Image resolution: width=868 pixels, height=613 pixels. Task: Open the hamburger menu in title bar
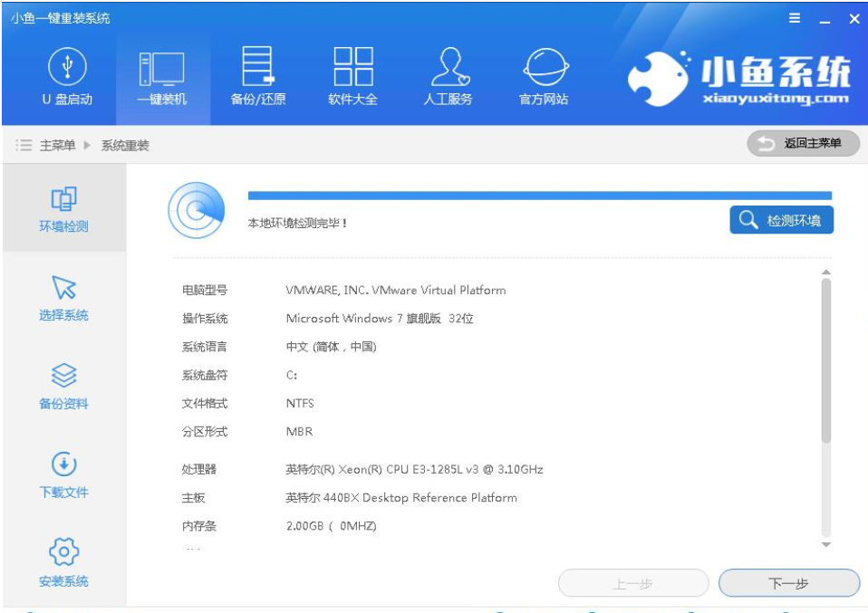pyautogui.click(x=795, y=18)
